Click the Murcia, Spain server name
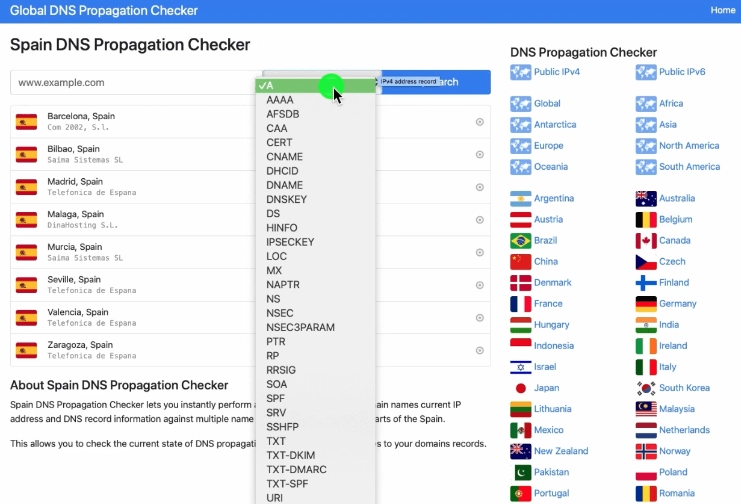741x504 pixels. 75,247
